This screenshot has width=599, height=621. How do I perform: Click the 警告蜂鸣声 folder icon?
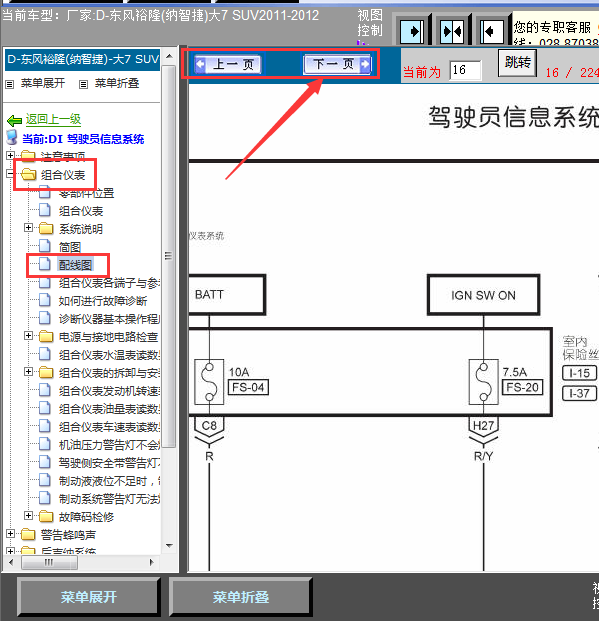28,535
